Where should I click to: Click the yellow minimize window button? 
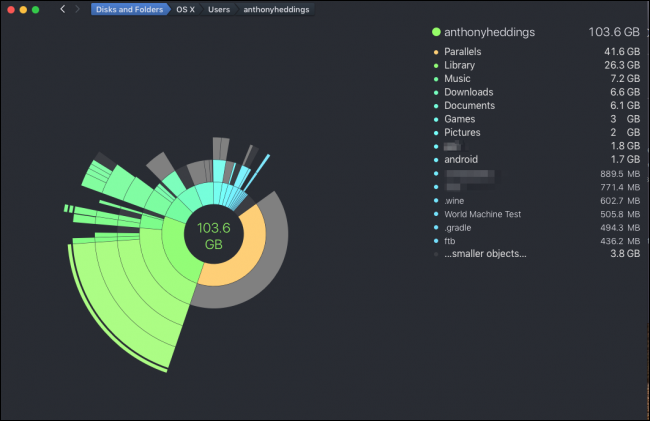coord(22,9)
